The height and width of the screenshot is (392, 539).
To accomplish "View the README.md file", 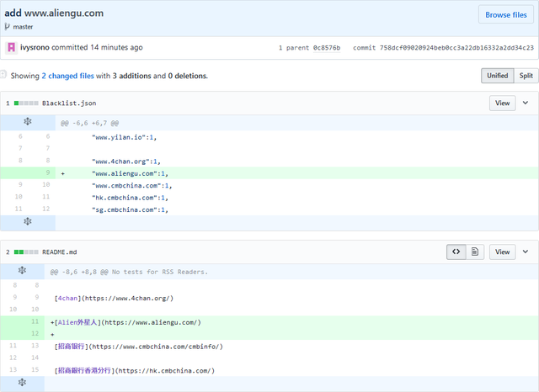I will (502, 252).
